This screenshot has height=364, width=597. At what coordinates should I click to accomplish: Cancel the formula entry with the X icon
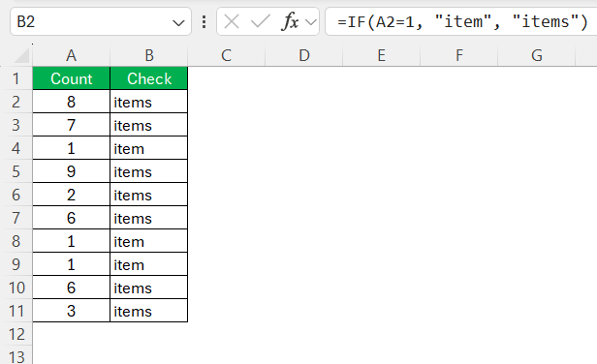[232, 21]
